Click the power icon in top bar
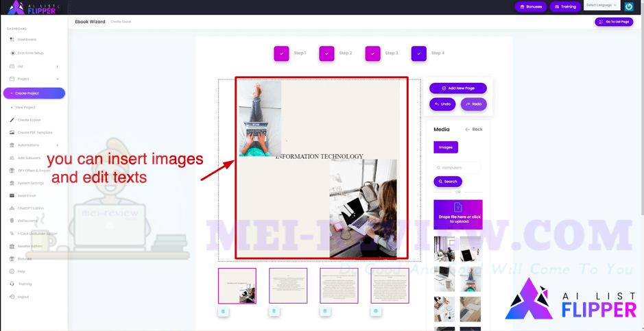 click(629, 7)
